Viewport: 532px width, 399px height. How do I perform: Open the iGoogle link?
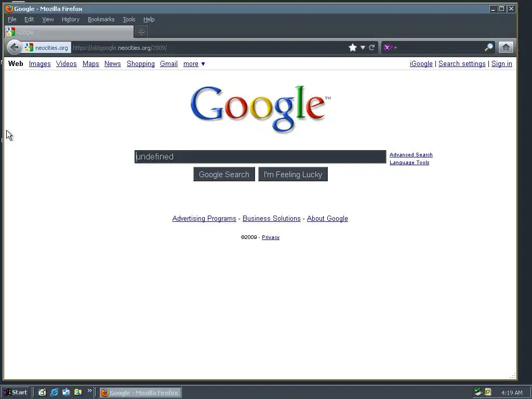coord(421,64)
